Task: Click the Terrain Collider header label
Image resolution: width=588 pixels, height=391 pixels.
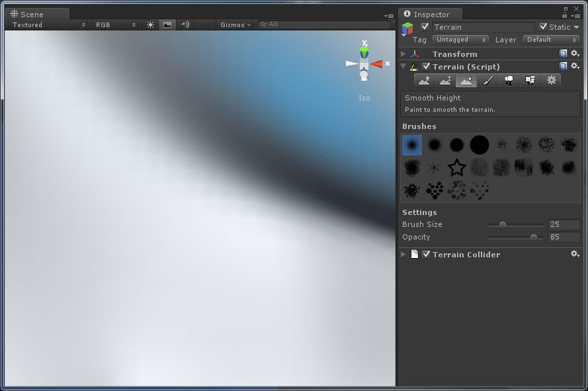Action: click(466, 255)
